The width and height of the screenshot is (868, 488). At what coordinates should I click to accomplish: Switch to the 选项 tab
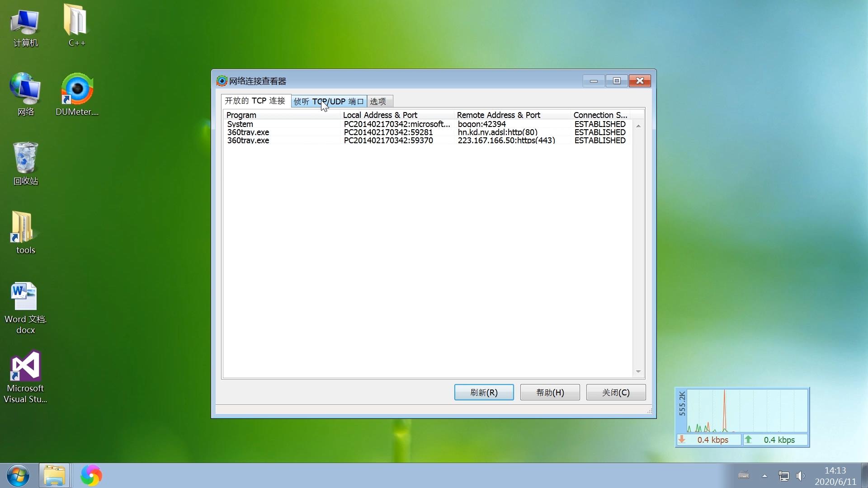coord(378,101)
